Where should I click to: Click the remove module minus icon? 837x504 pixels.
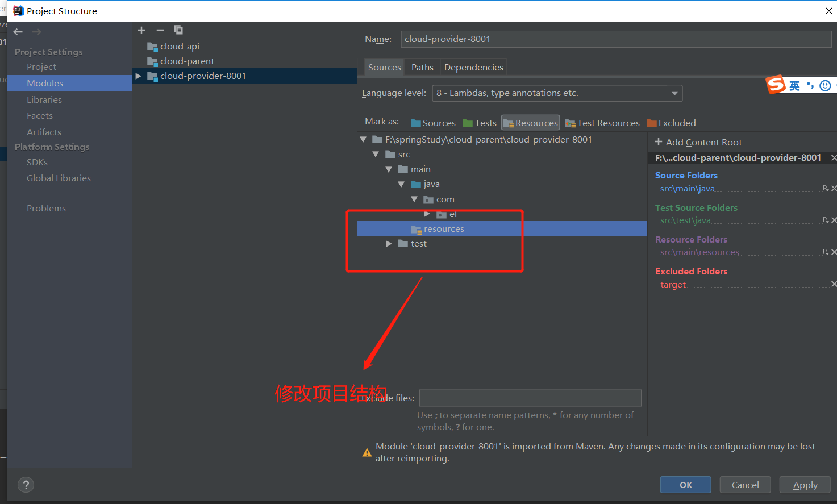160,30
